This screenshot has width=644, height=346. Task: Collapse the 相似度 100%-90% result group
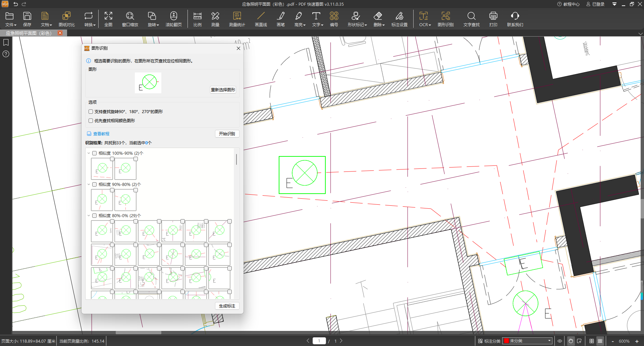pos(89,153)
